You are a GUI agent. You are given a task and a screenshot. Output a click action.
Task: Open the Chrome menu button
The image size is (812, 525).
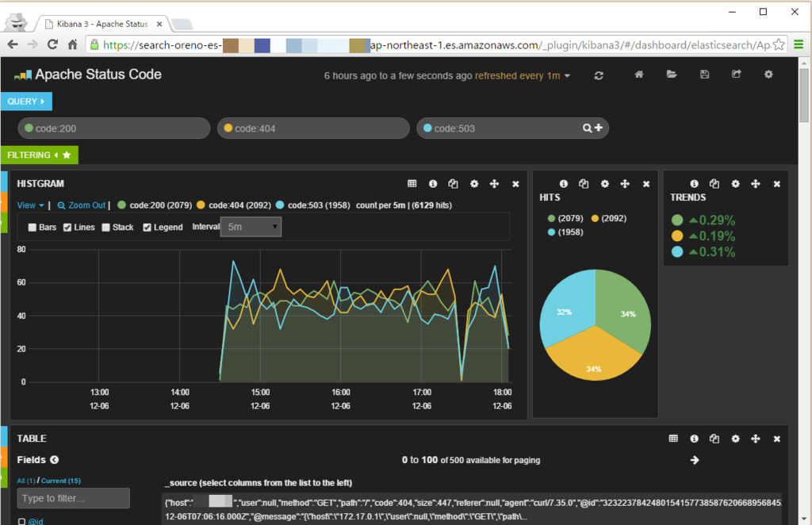[x=799, y=45]
